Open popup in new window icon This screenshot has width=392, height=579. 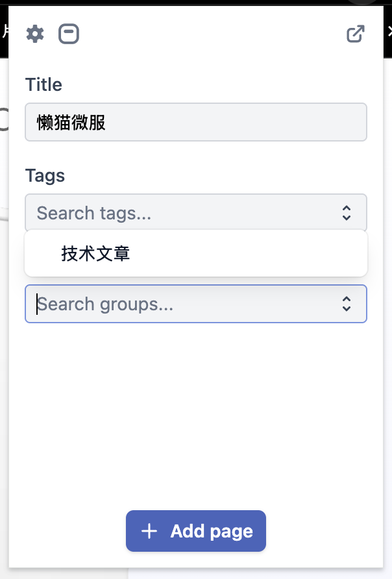(356, 34)
